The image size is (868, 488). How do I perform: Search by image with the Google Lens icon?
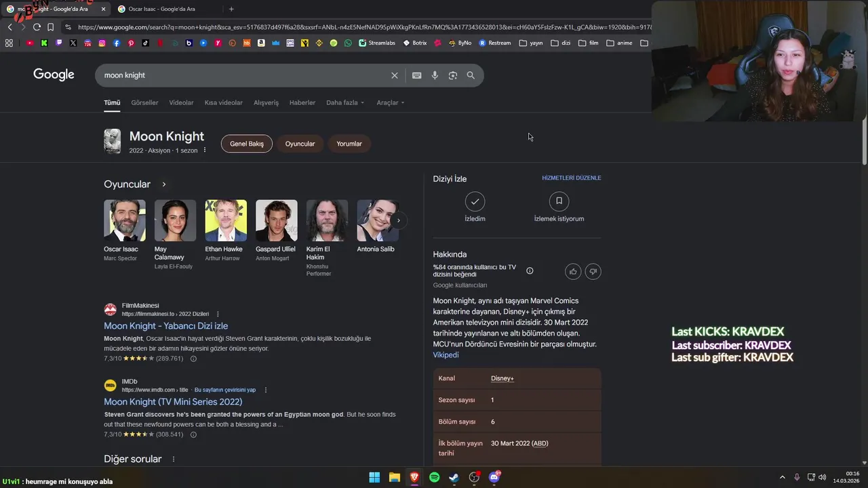point(453,75)
